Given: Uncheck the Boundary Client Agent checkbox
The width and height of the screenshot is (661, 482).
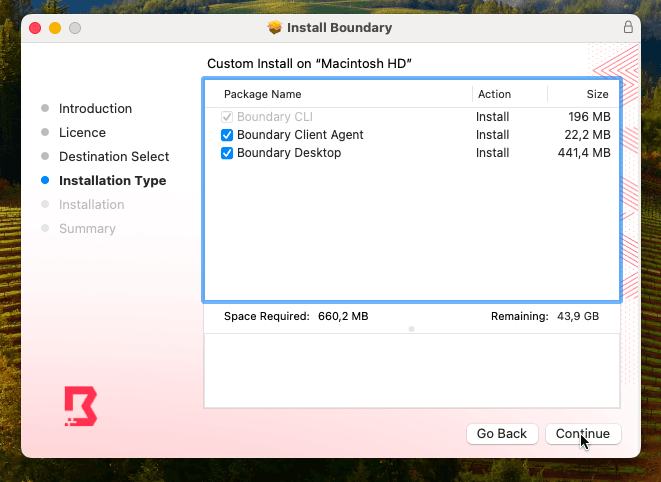Looking at the screenshot, I should pos(227,135).
